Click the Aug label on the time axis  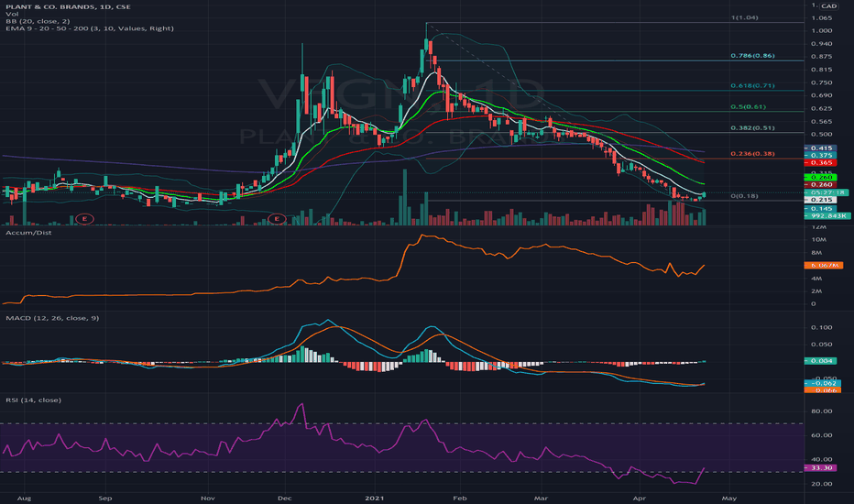[x=23, y=498]
